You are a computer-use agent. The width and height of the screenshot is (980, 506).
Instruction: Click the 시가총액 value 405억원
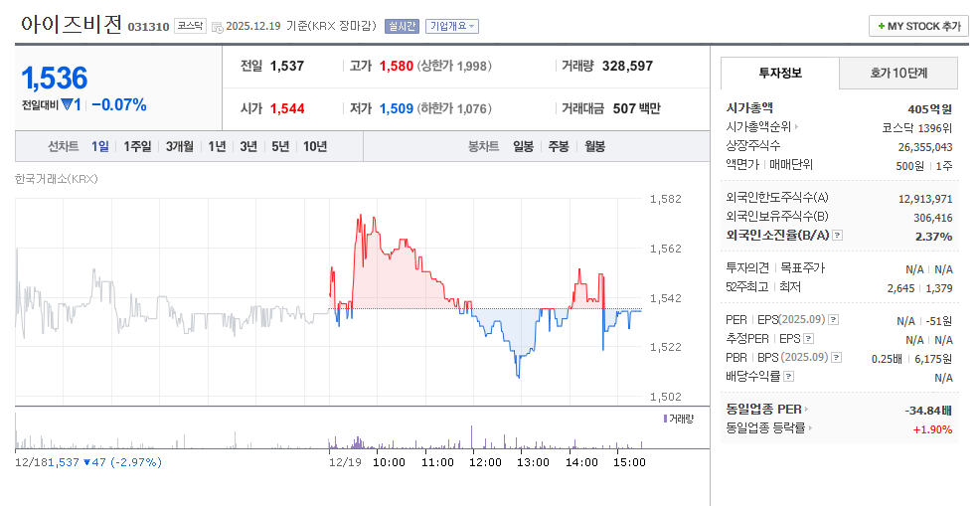click(930, 108)
